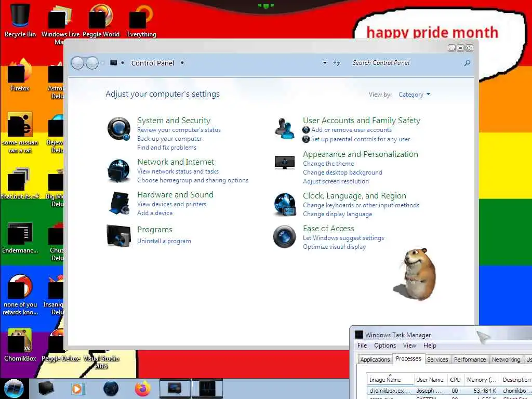532x399 pixels.
Task: Switch to the Performance tab in Task Manager
Action: pos(470,360)
